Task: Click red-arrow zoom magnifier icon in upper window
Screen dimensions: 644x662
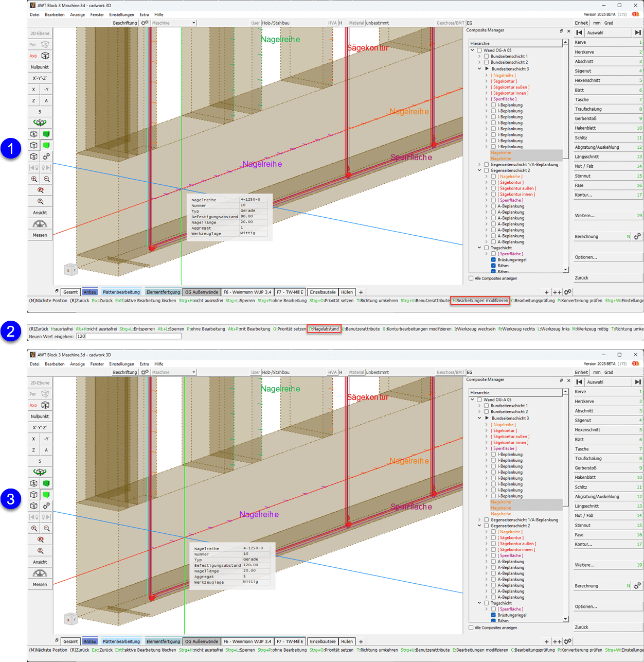Action: (40, 190)
